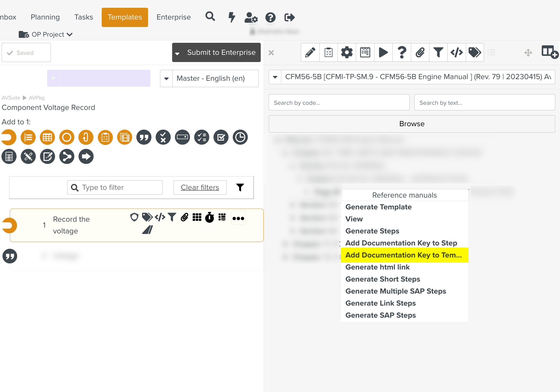The image size is (560, 392).
Task: Click the Search by code input field
Action: [339, 103]
